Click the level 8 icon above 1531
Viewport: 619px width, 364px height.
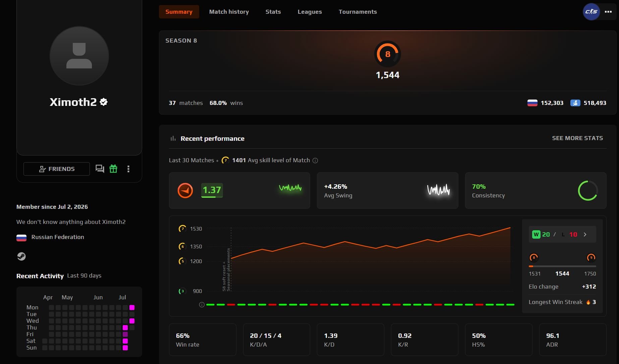tap(533, 258)
